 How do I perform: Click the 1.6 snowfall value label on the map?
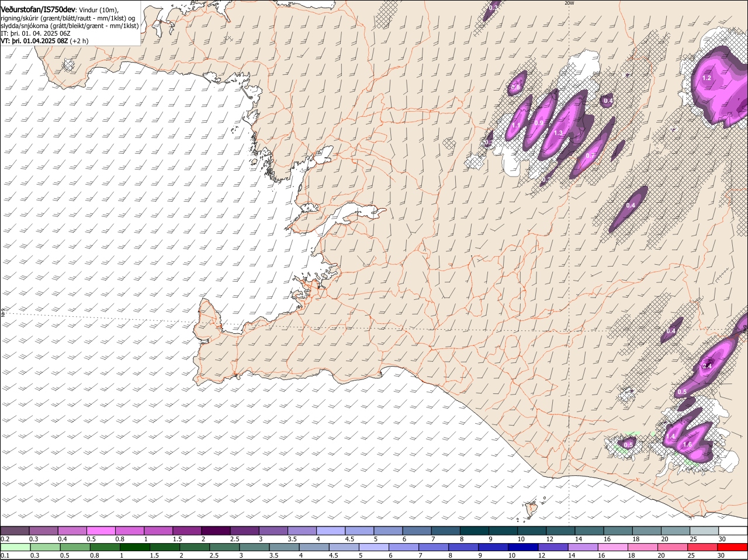[687, 445]
